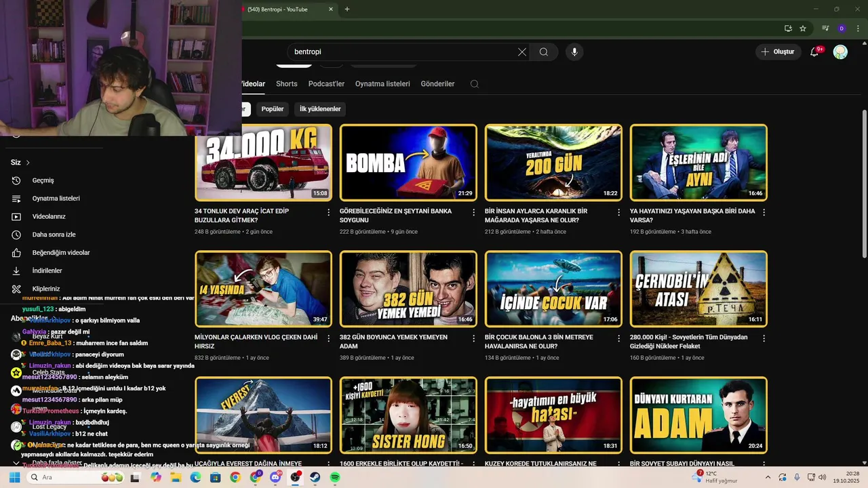The image size is (868, 488).
Task: Click title MİLYONLAR ÇALARKEN VLOG ÇEKEN DAHİ HIRSIZ
Action: (256, 342)
